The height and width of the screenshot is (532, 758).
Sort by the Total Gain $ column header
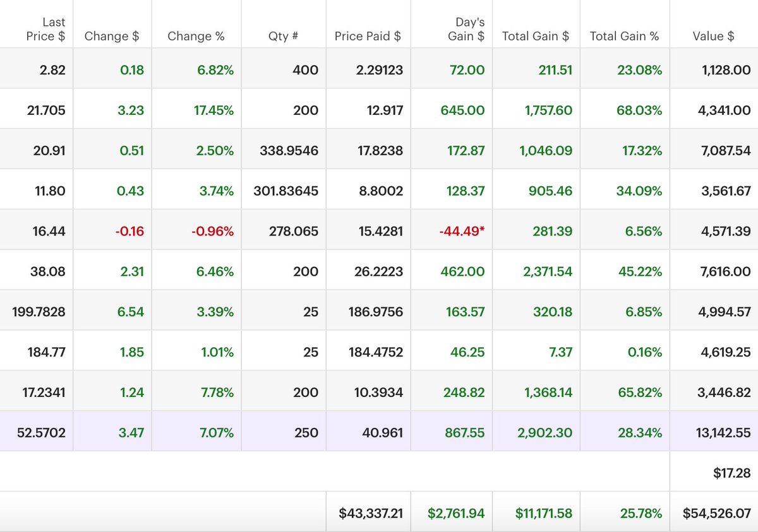(535, 36)
